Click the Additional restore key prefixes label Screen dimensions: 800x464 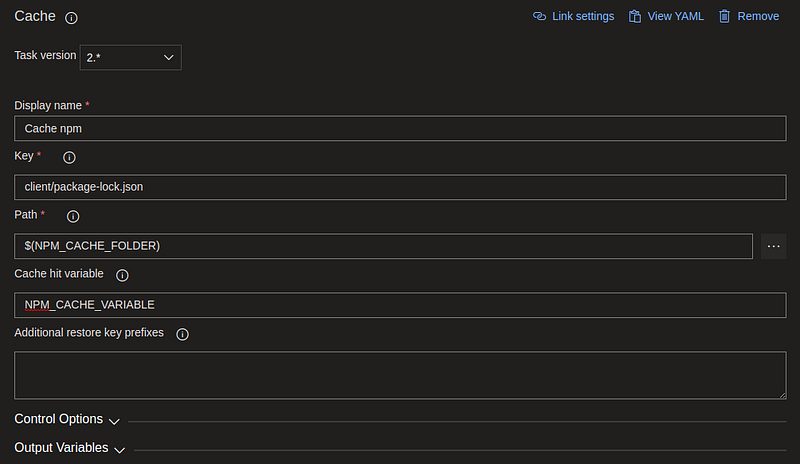89,333
